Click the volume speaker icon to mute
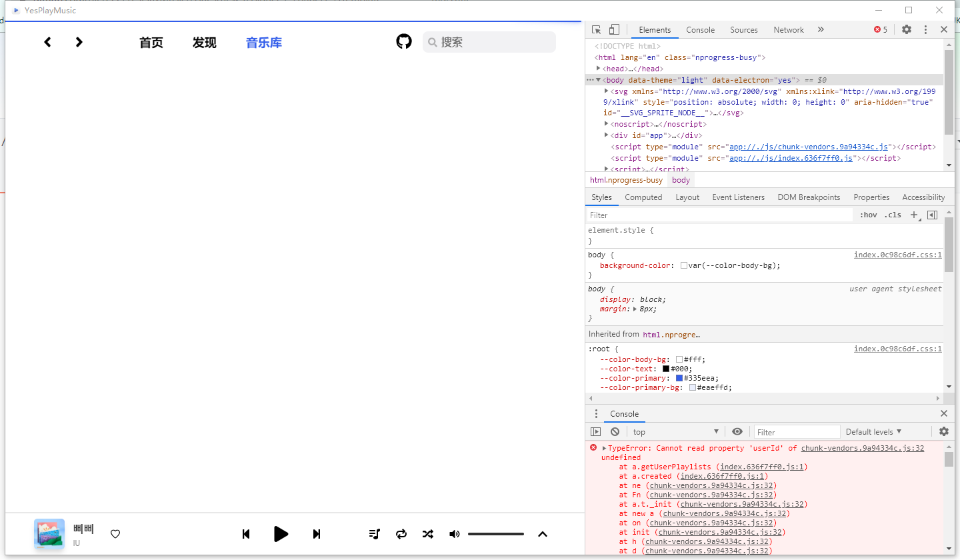The height and width of the screenshot is (560, 960). click(454, 533)
